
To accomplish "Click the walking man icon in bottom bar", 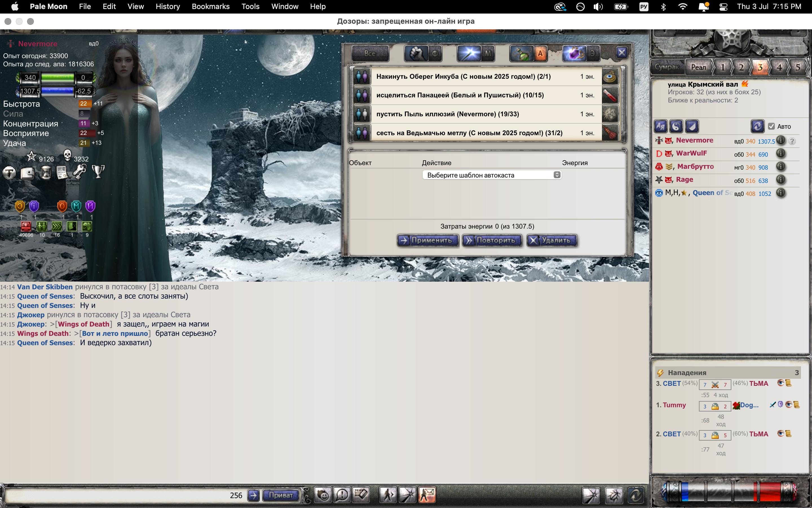I will (388, 495).
